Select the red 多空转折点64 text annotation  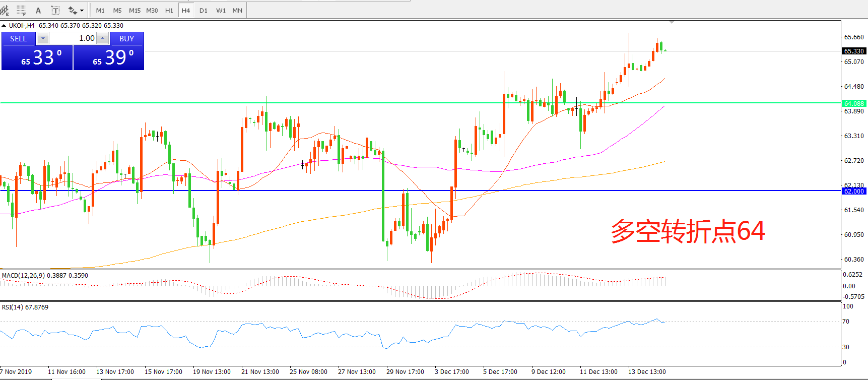688,231
